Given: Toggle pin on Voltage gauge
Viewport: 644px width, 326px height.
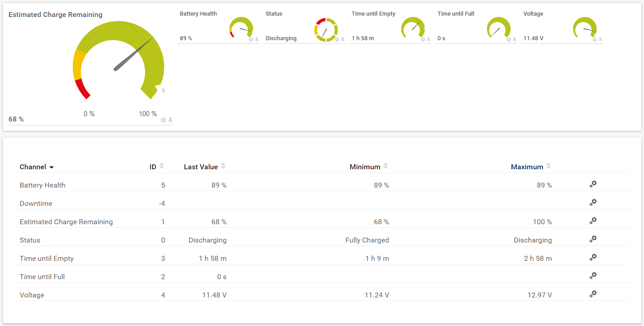Looking at the screenshot, I should pos(600,40).
